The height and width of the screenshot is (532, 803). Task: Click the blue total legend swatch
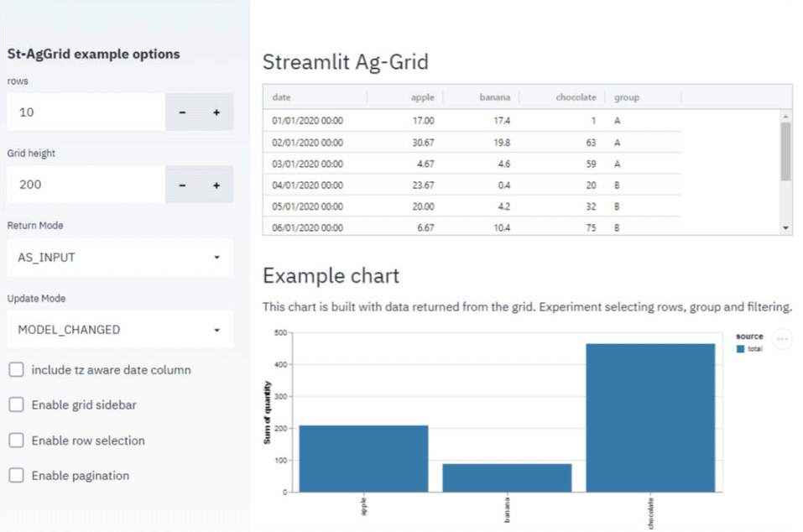[x=740, y=348]
